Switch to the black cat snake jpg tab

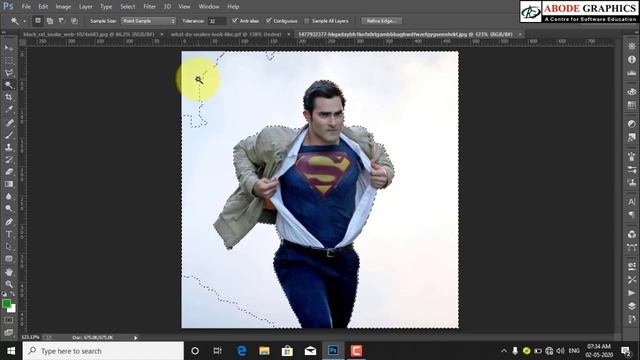(x=89, y=34)
